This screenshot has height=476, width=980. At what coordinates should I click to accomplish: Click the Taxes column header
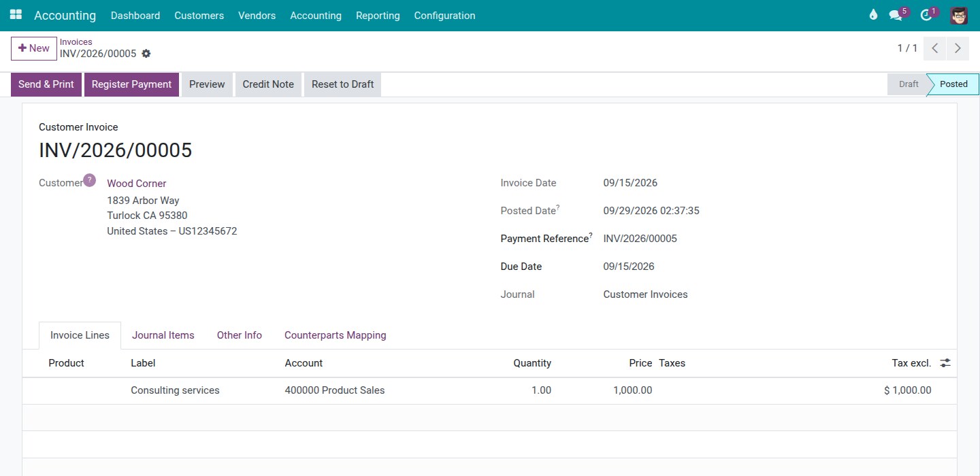click(672, 363)
